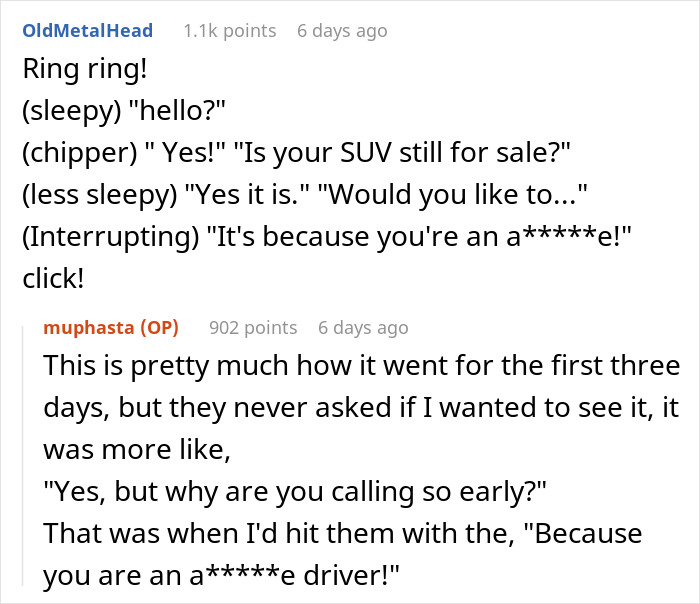Click the "Is your SUV still for sale?" line

point(296,153)
